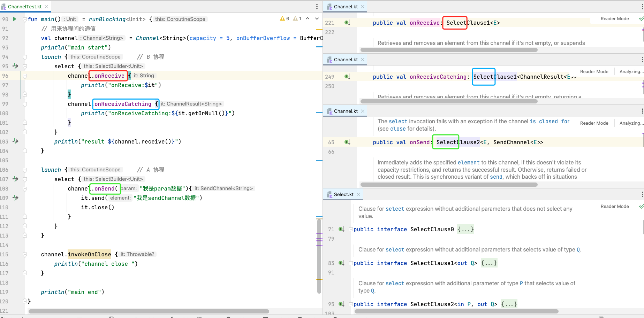The image size is (644, 318).
Task: Close the ChannelTest.kt tab
Action: click(46, 7)
